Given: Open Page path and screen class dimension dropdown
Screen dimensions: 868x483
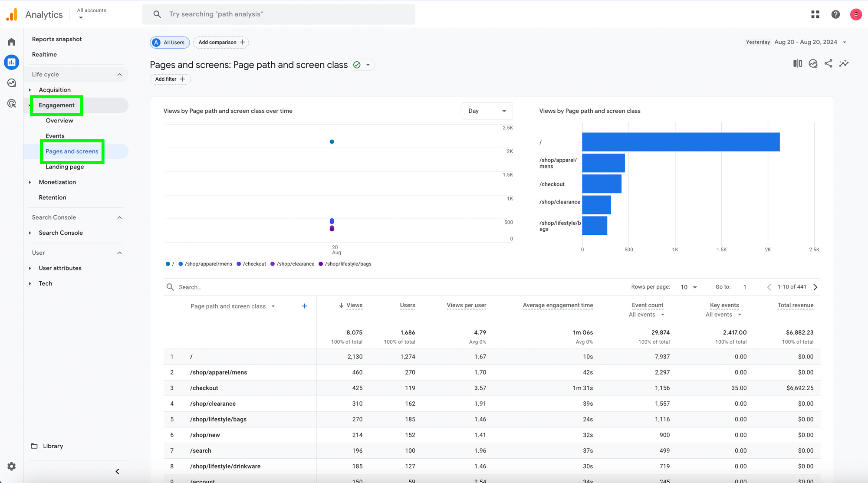Looking at the screenshot, I should (x=233, y=306).
